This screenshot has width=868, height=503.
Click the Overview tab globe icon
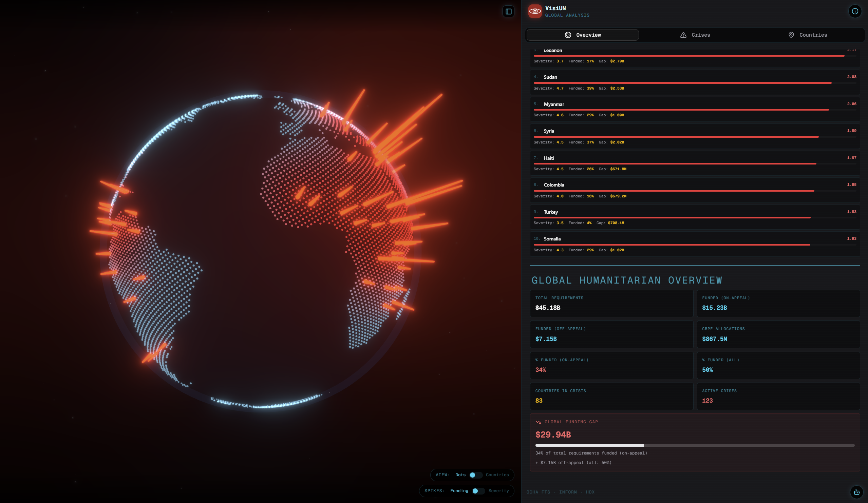tap(568, 35)
